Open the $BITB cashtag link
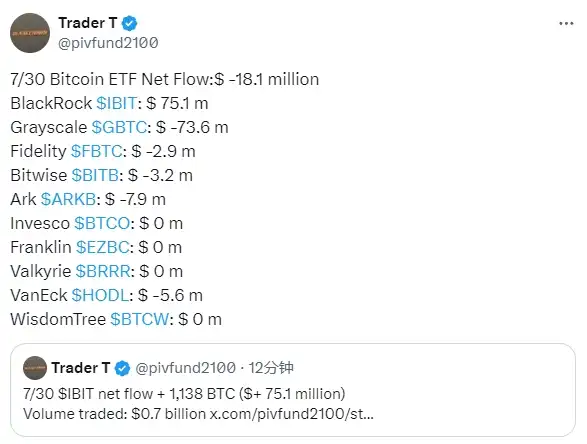This screenshot has width=587, height=444. click(95, 175)
